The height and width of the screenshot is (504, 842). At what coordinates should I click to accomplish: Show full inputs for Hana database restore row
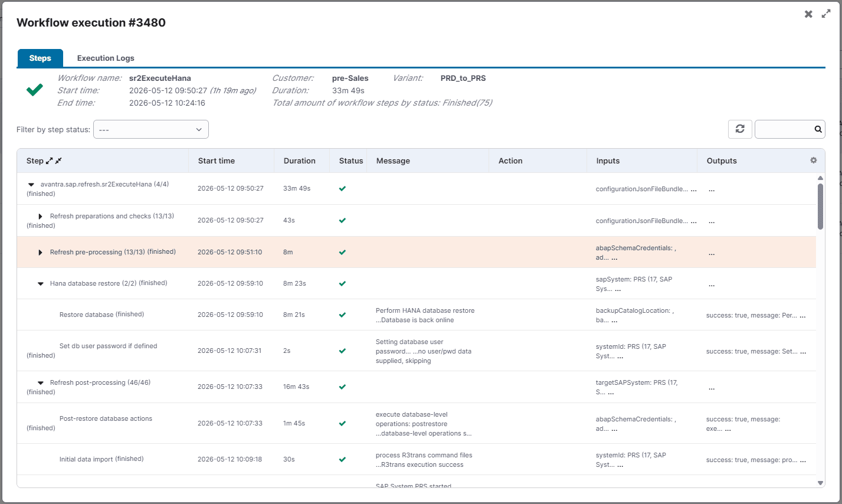pyautogui.click(x=618, y=289)
